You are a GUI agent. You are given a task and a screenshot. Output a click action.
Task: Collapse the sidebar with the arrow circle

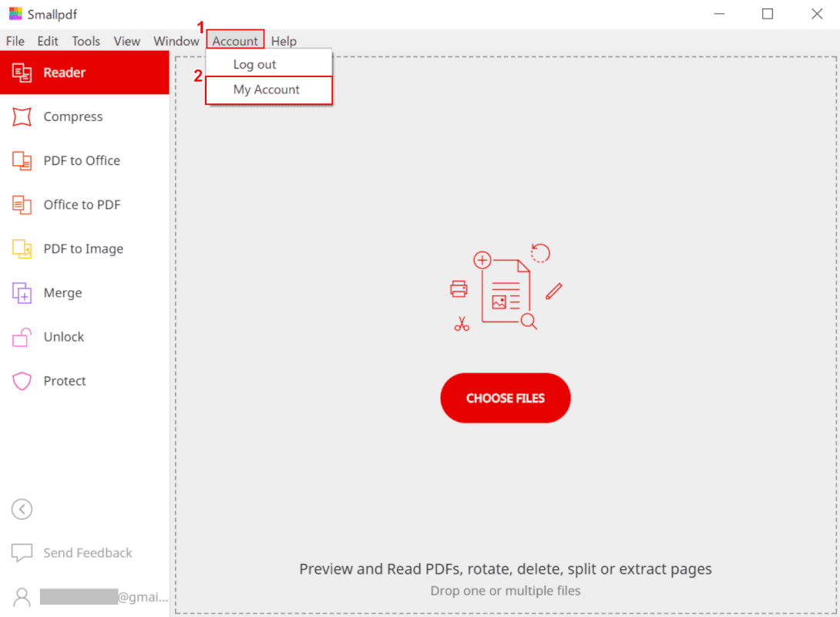point(22,509)
